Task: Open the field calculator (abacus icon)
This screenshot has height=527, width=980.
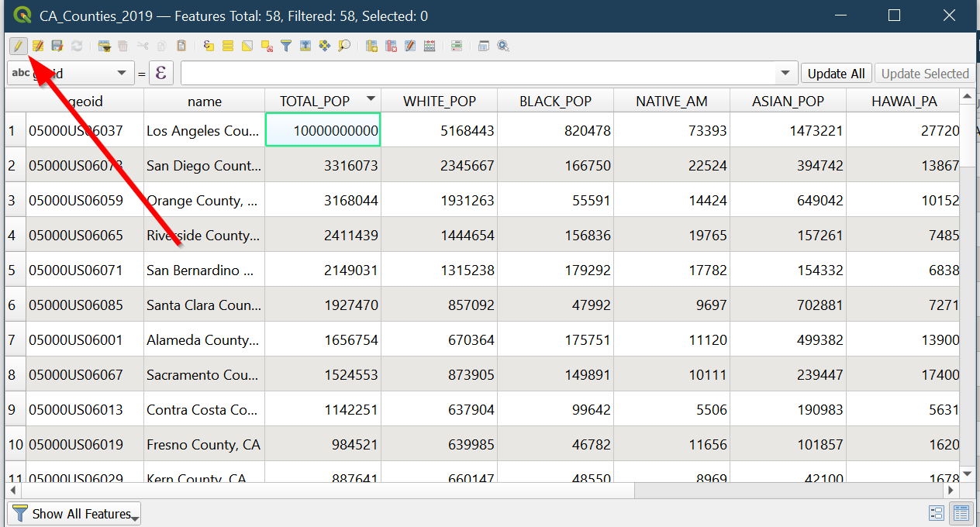Action: tap(430, 46)
